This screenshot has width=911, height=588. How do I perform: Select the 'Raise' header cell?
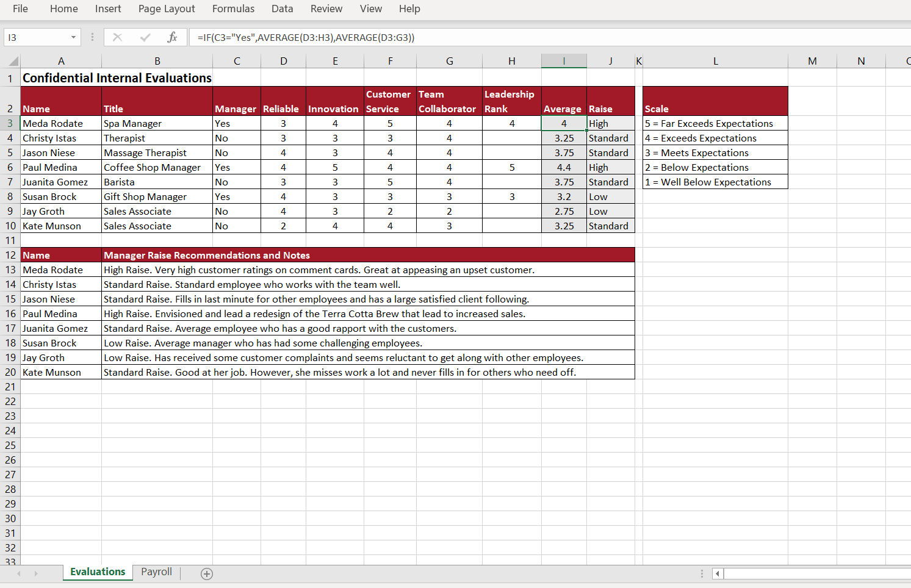pyautogui.click(x=610, y=101)
